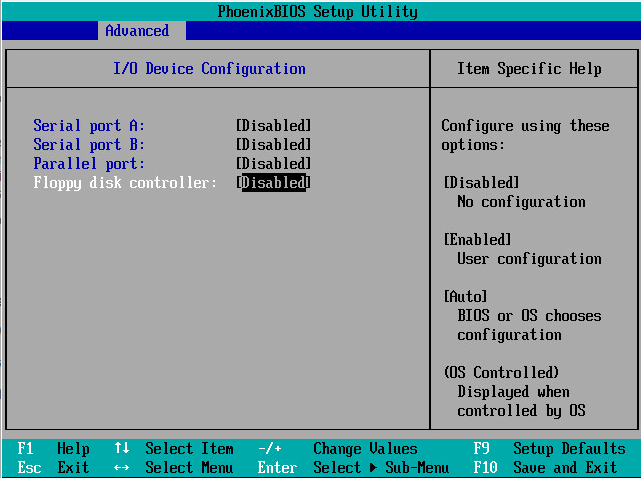Click the 'BIOS or OS chooses' help line

(529, 316)
